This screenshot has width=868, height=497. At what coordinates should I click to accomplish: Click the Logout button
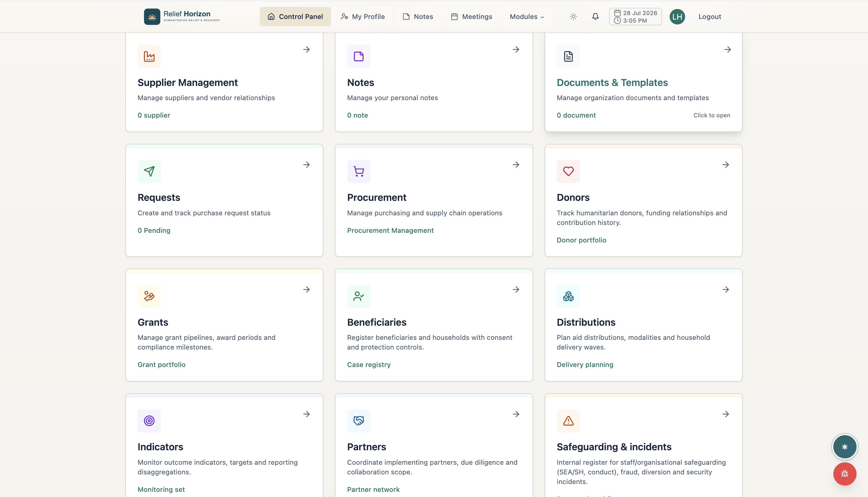709,16
